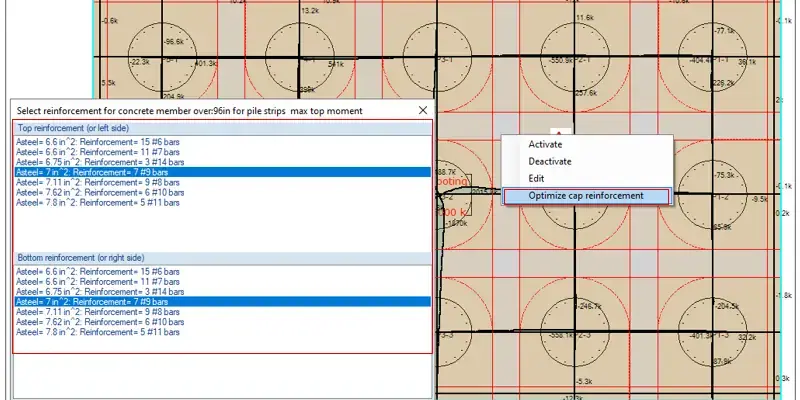Close the reinforcement selection dialog
This screenshot has width=800, height=400.
click(422, 110)
